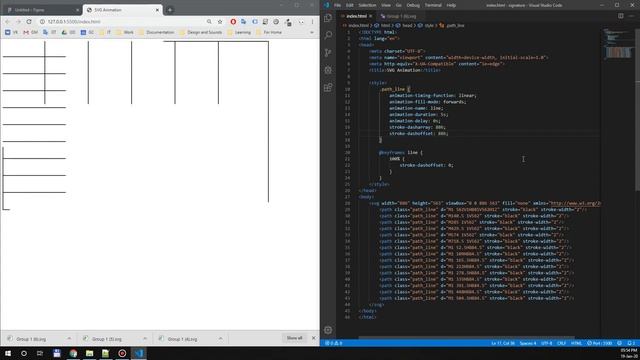Click the HTML language mode status

[576, 343]
